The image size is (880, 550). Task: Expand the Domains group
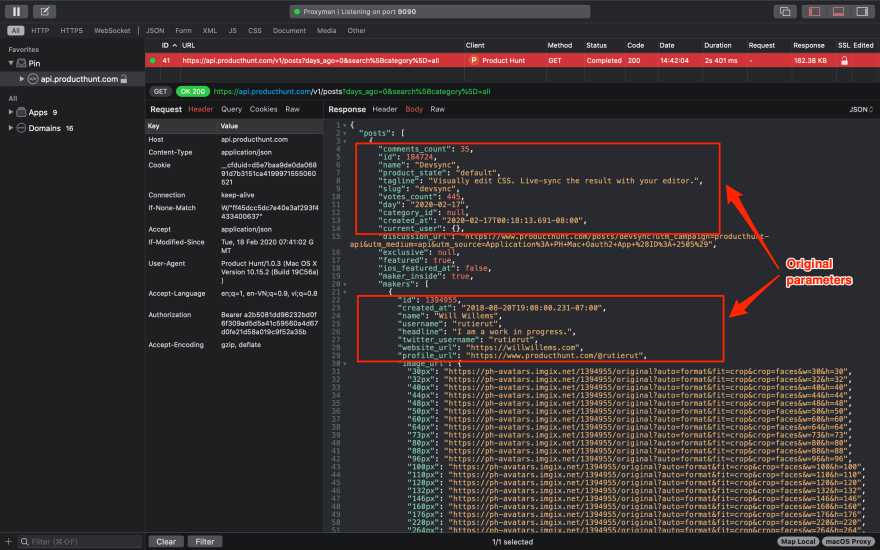[x=11, y=128]
